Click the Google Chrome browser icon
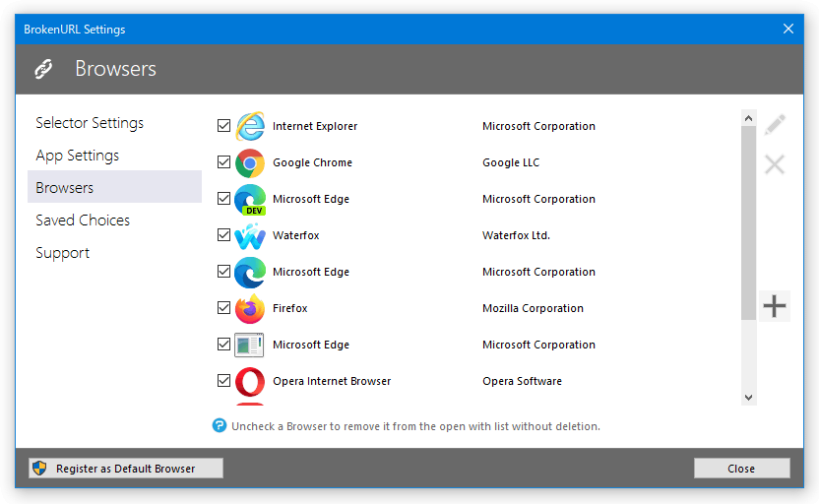The width and height of the screenshot is (819, 504). (x=250, y=163)
